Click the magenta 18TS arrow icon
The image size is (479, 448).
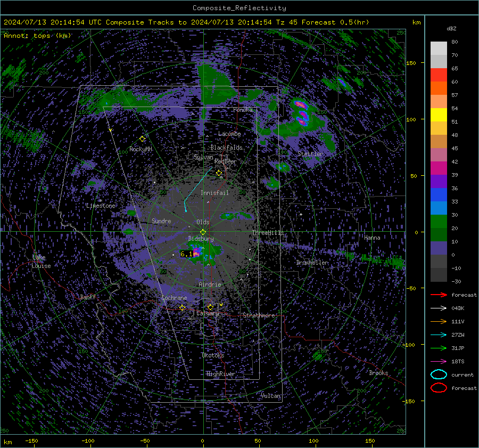point(439,362)
